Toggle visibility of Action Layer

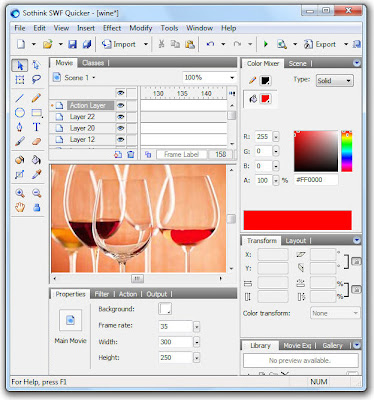(120, 105)
